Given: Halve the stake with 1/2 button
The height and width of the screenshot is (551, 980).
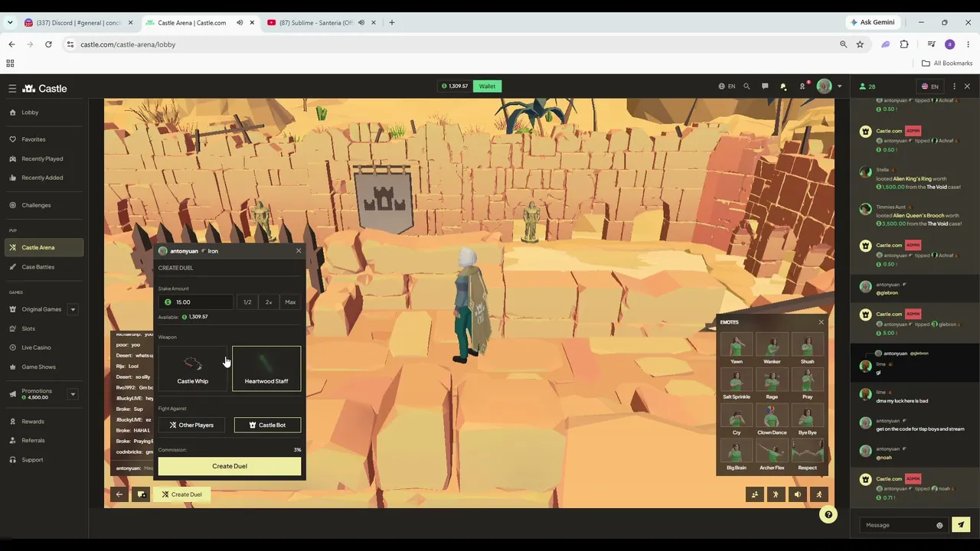Looking at the screenshot, I should 247,302.
